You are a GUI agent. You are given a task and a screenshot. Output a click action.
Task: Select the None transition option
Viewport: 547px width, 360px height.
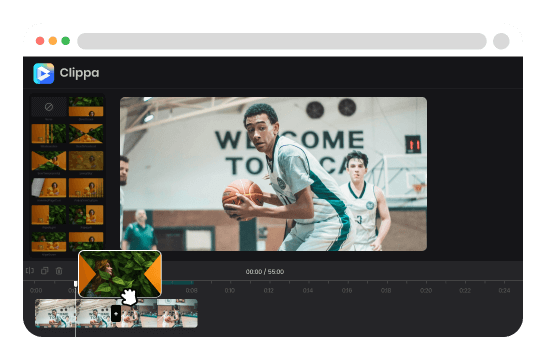click(x=48, y=106)
